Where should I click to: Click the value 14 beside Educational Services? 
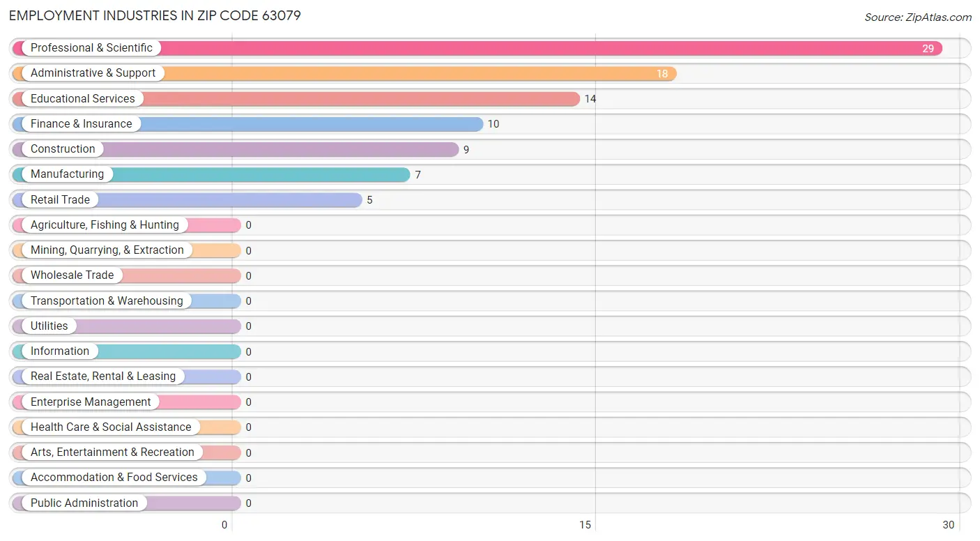click(x=590, y=99)
